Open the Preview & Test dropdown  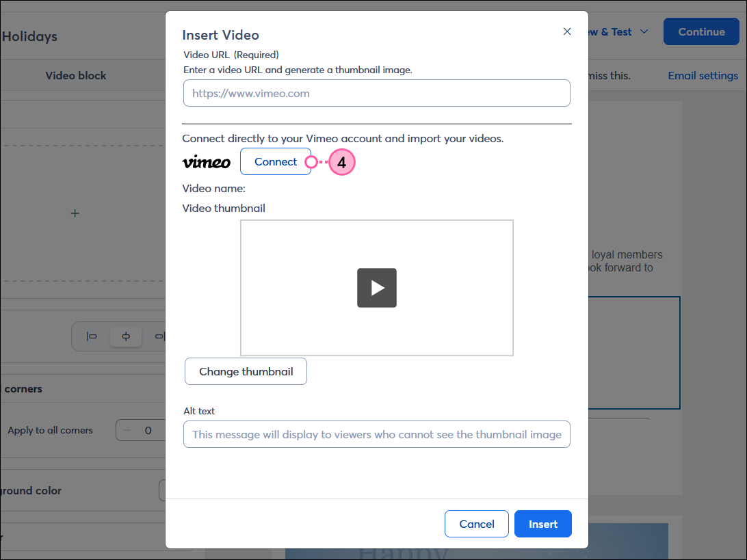(x=614, y=31)
